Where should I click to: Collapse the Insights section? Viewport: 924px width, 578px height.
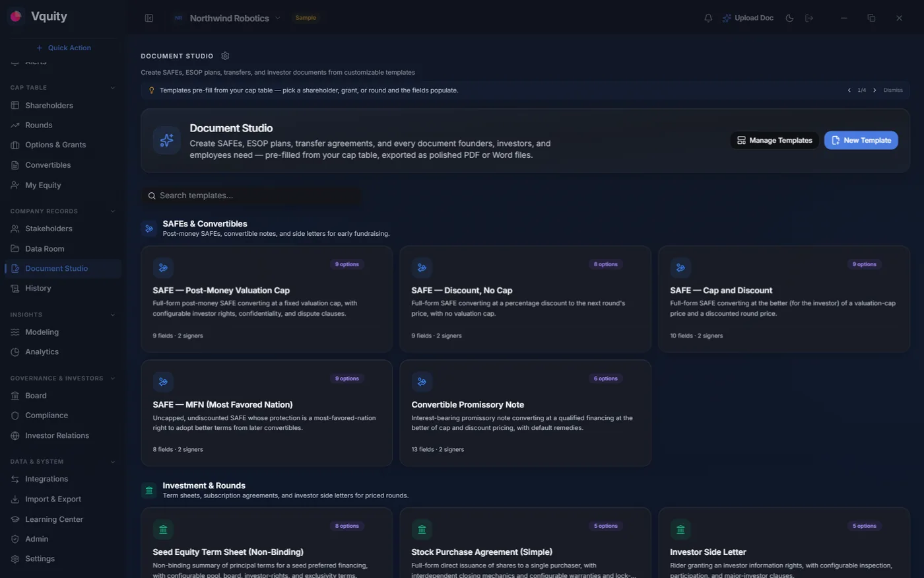[x=112, y=315]
